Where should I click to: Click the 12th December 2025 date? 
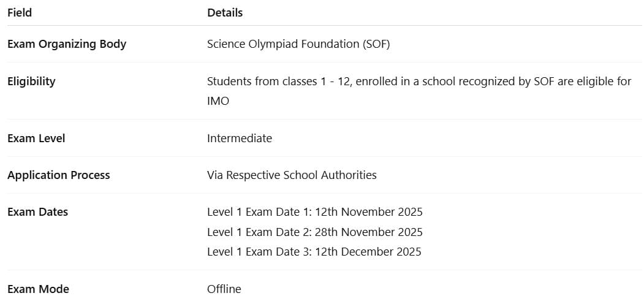pyautogui.click(x=368, y=251)
